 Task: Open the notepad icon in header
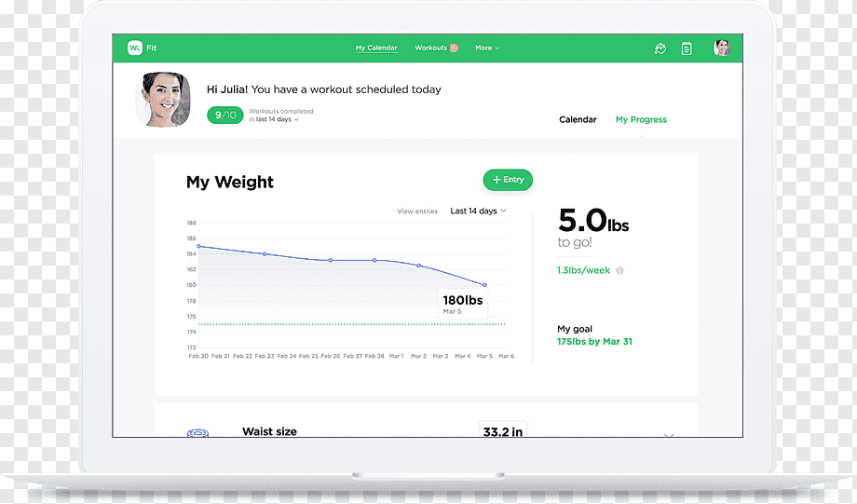(x=687, y=48)
